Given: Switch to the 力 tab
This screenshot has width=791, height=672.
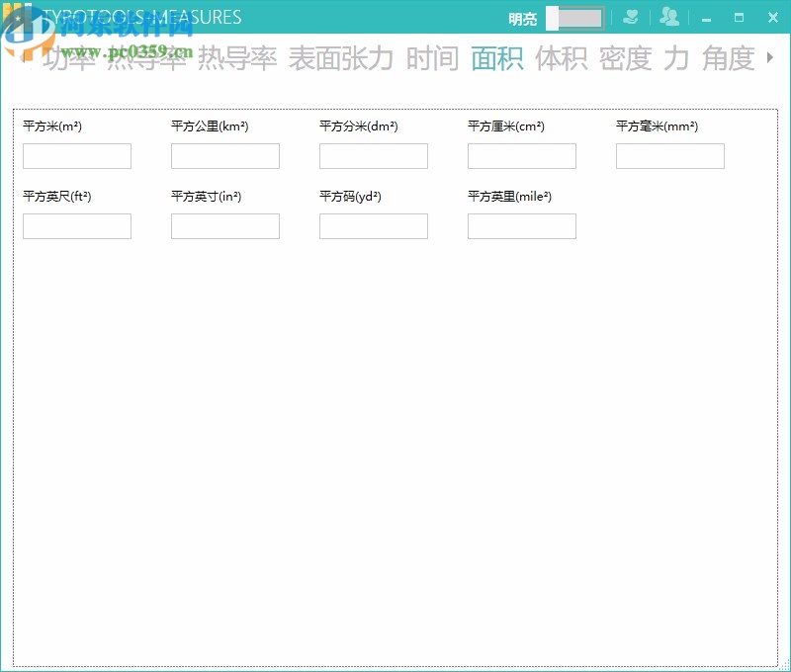Looking at the screenshot, I should pos(676,59).
